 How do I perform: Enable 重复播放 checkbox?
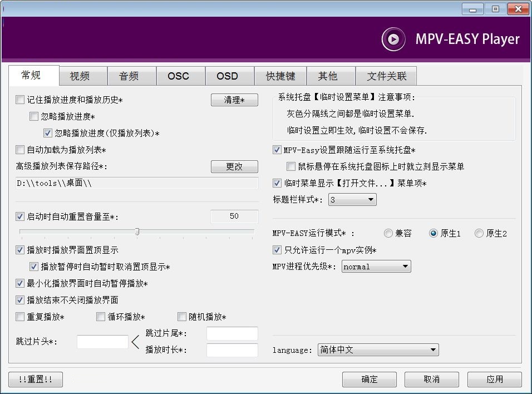20,317
